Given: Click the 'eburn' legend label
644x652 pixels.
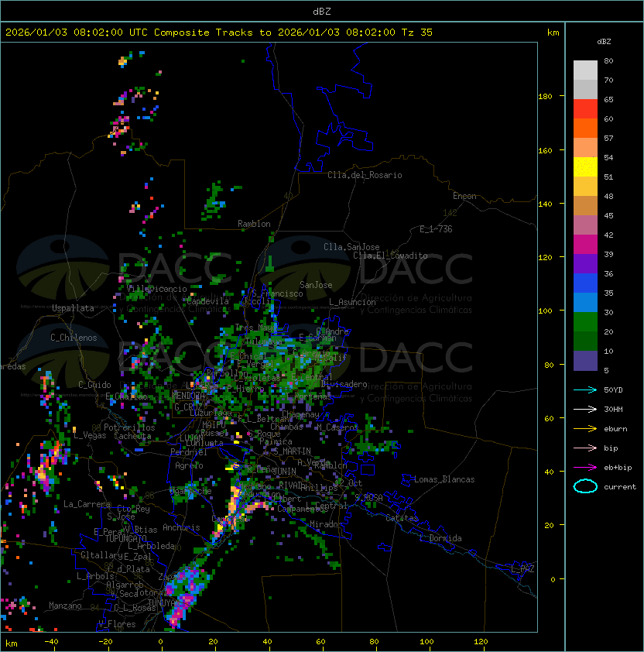Looking at the screenshot, I should coord(615,429).
